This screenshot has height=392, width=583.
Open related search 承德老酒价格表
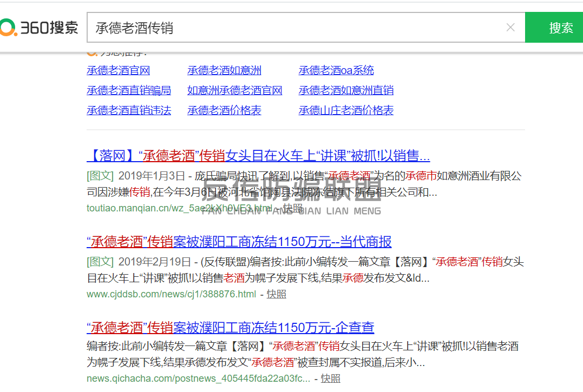[224, 110]
